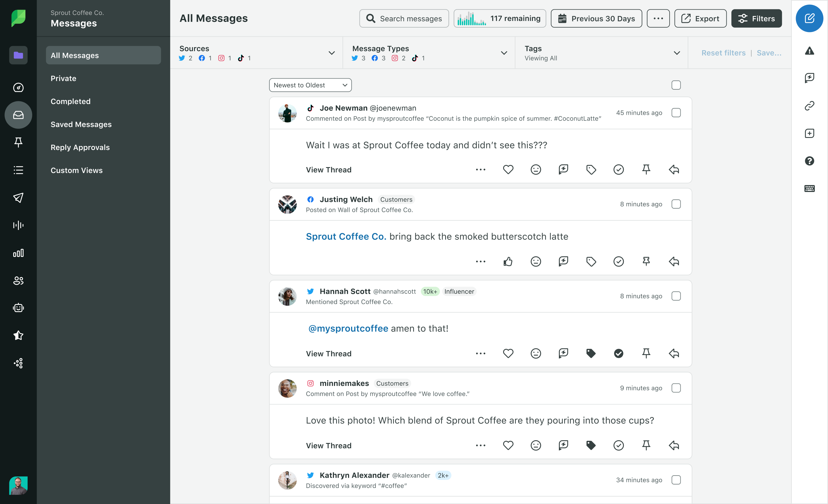828x504 pixels.
Task: Pin Joe Newman's message
Action: point(646,170)
